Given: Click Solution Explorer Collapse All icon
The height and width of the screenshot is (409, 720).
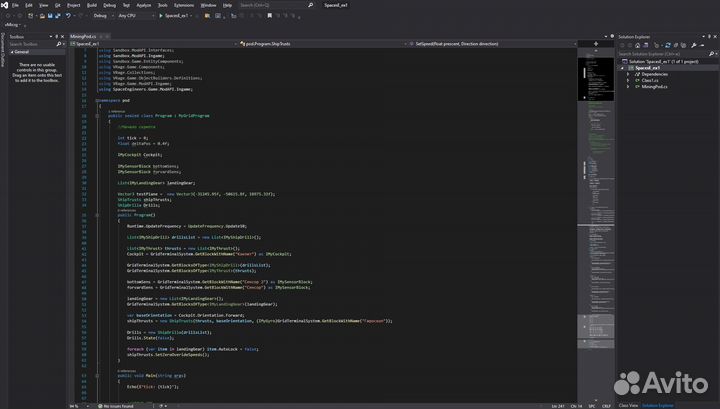Looking at the screenshot, I should click(x=675, y=45).
